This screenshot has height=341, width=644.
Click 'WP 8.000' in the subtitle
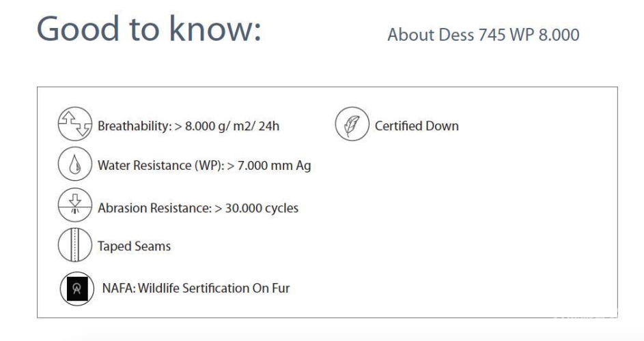click(x=544, y=35)
